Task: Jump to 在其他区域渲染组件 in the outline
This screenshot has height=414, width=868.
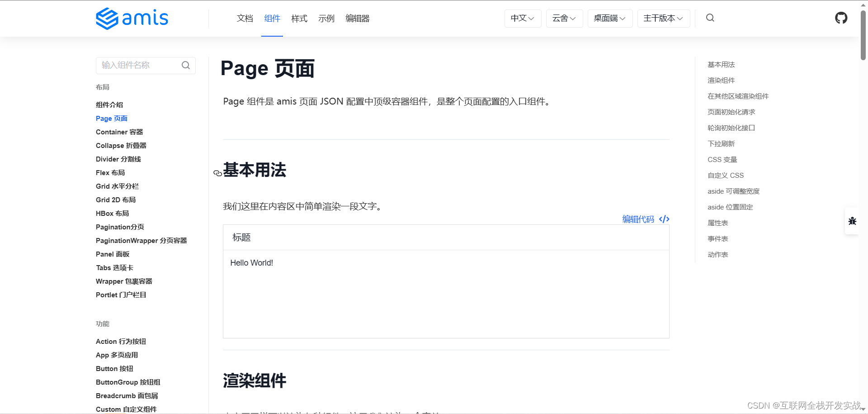Action: (738, 96)
